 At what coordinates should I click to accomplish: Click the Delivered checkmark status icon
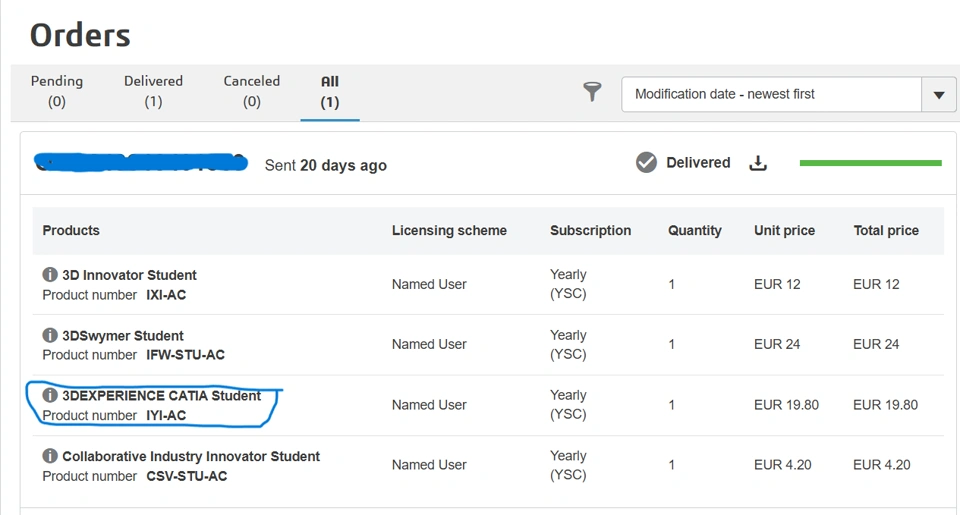pos(647,163)
